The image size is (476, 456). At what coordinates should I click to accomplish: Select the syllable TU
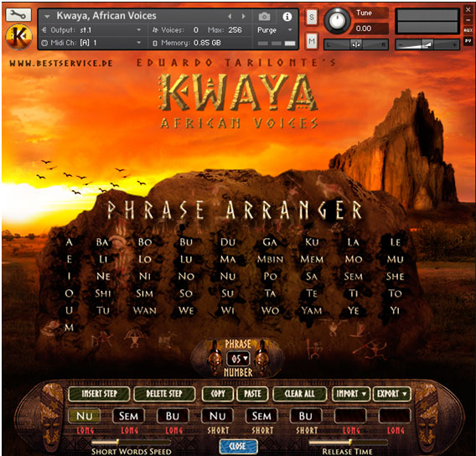coord(103,311)
